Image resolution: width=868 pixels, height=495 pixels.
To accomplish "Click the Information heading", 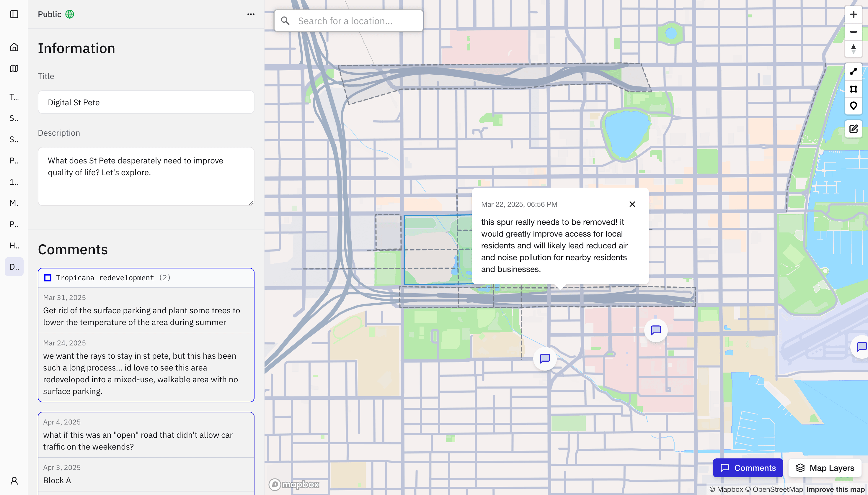I will pyautogui.click(x=76, y=48).
